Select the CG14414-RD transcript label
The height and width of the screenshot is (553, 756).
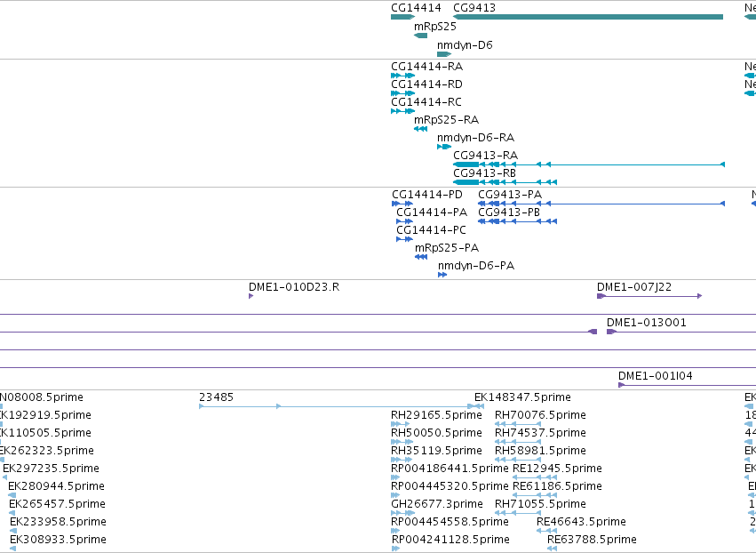point(426,84)
